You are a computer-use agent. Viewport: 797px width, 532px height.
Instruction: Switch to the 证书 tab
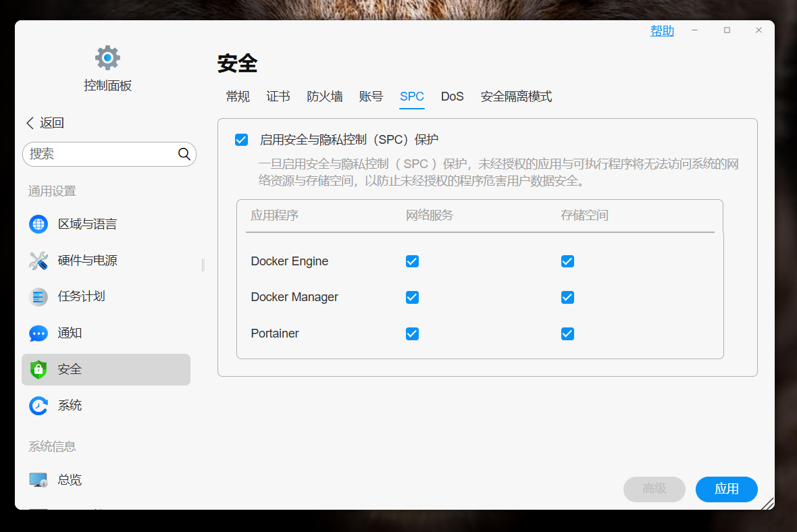278,97
